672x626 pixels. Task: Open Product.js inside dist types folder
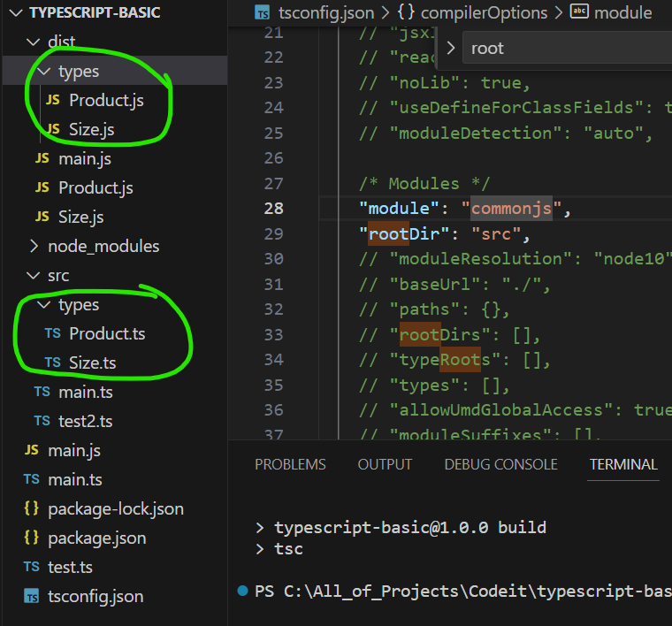click(106, 100)
